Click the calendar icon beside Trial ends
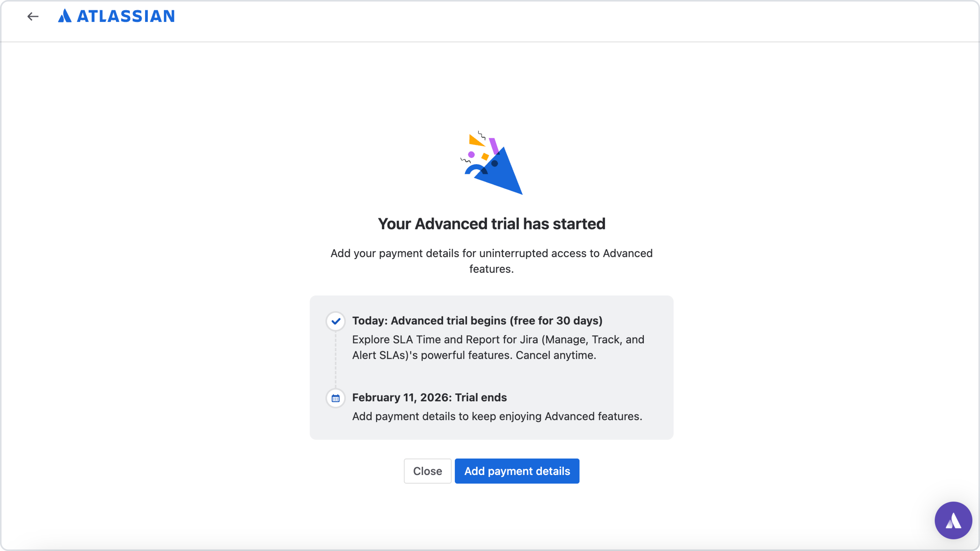 click(336, 398)
